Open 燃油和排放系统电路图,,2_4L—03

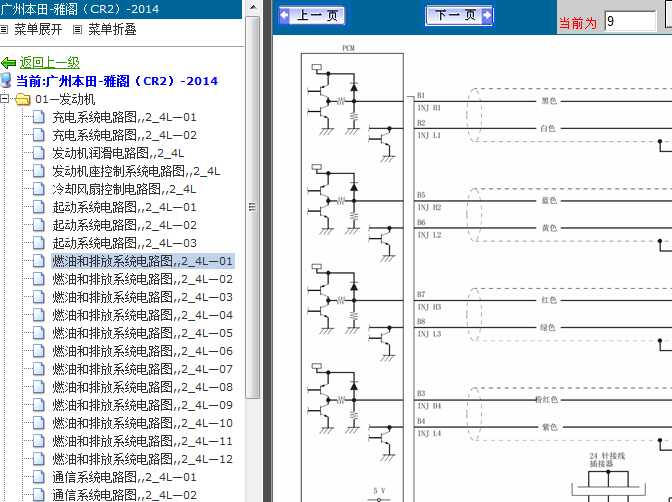143,297
